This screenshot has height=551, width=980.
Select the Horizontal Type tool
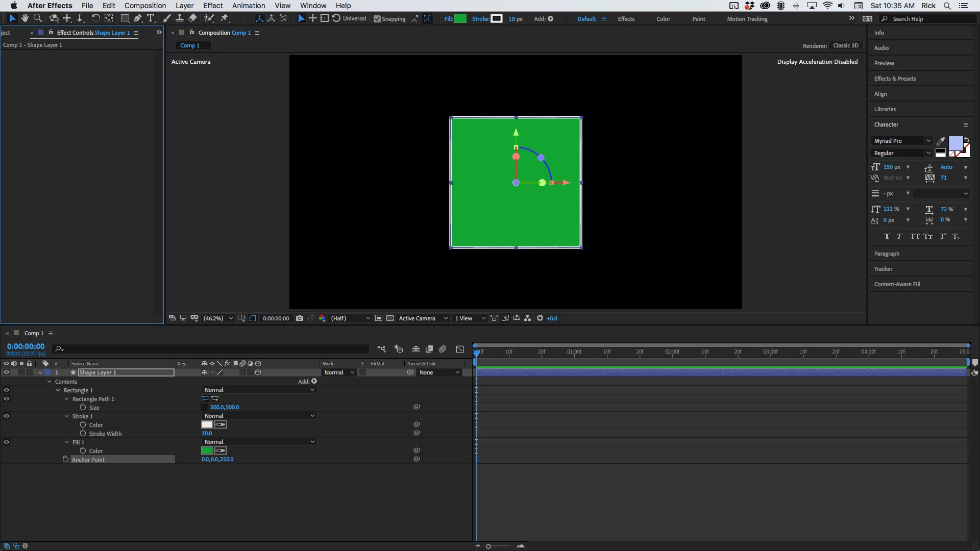pyautogui.click(x=151, y=18)
